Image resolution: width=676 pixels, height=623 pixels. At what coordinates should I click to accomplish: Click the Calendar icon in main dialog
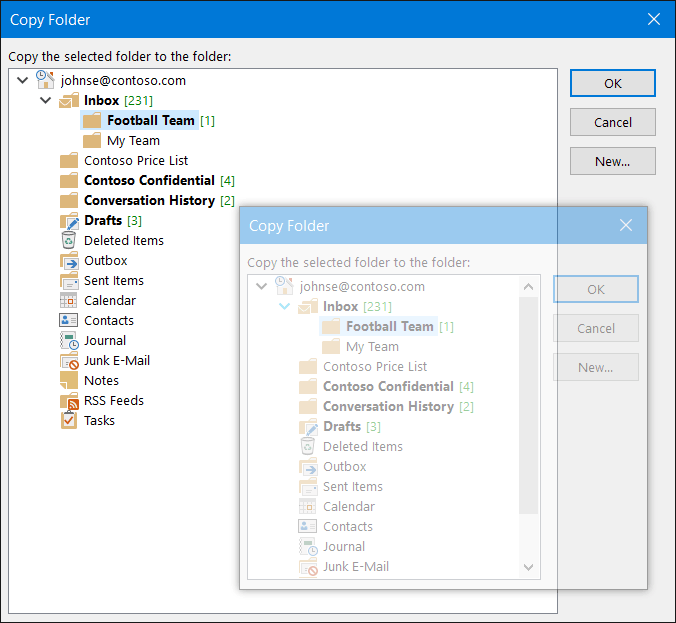point(69,301)
